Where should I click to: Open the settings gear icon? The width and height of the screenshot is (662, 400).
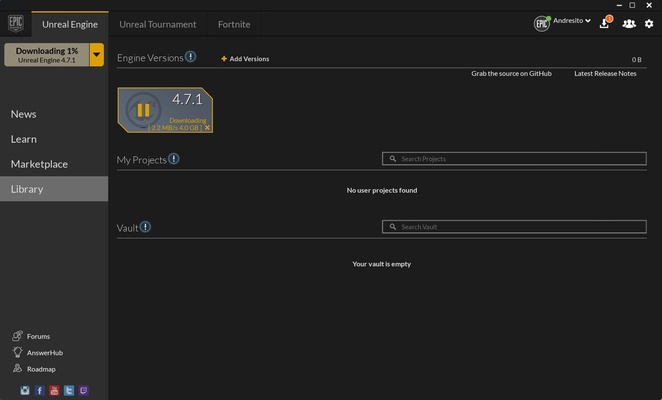(649, 23)
